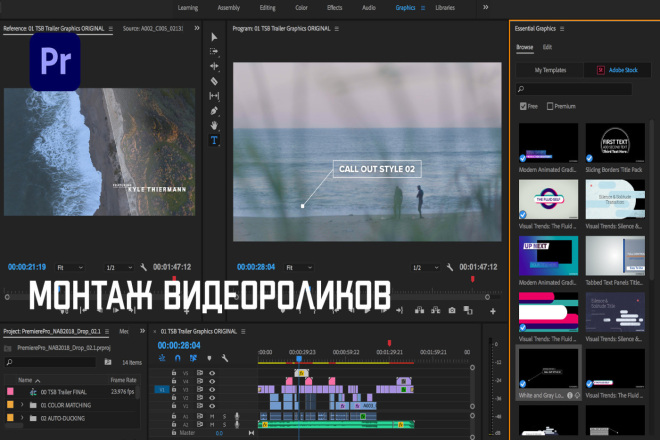Open the Program monitor button editor plus
660x440 pixels.
pyautogui.click(x=492, y=311)
